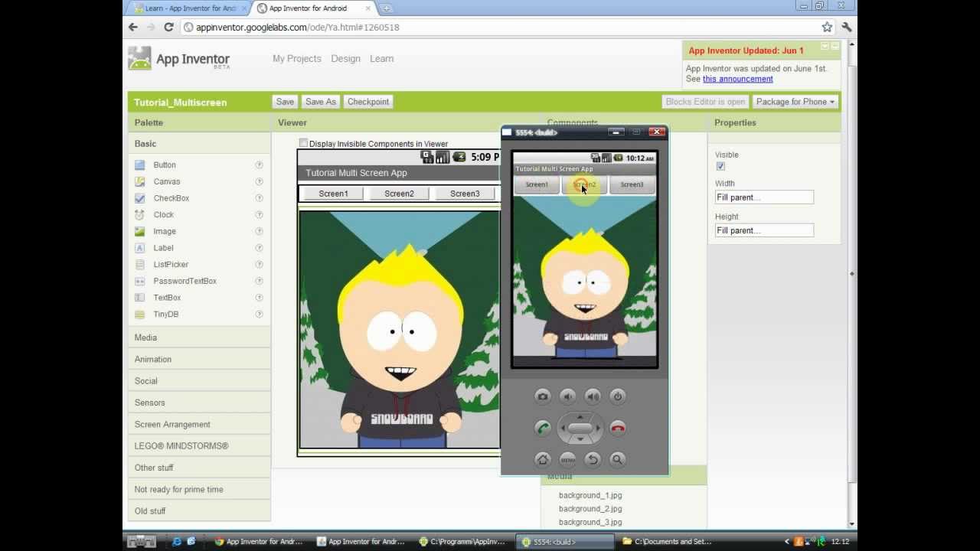Click the Checkpoint button

tap(368, 102)
